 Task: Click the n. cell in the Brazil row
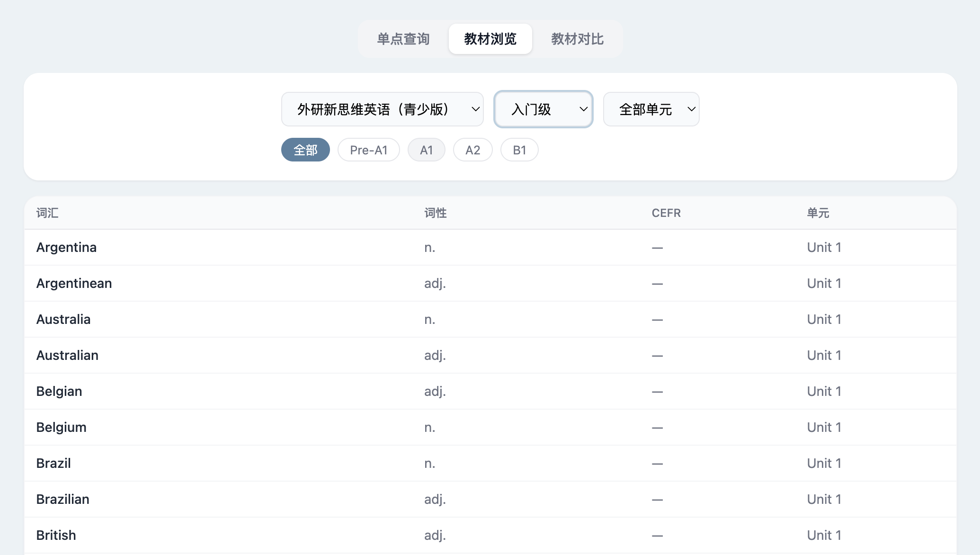pos(429,463)
